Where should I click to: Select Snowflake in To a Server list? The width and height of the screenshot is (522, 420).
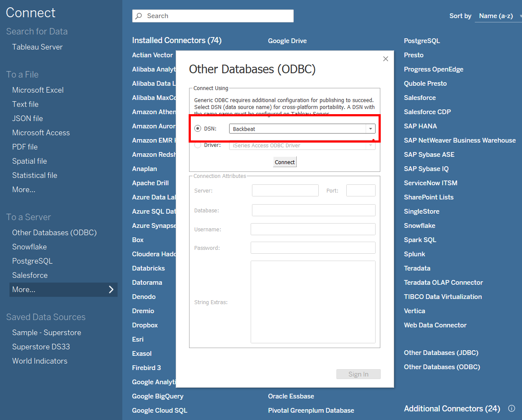(x=29, y=247)
